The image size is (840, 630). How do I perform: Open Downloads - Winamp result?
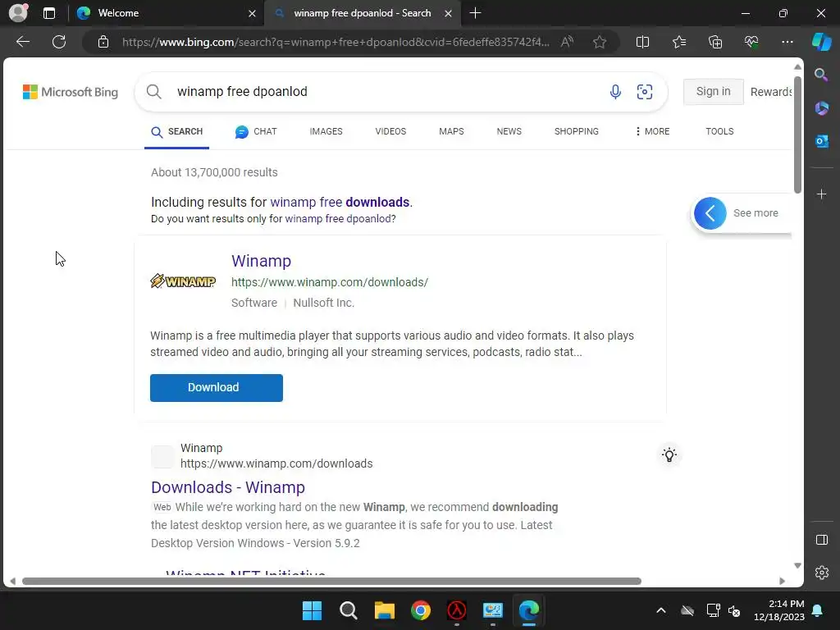pos(228,487)
